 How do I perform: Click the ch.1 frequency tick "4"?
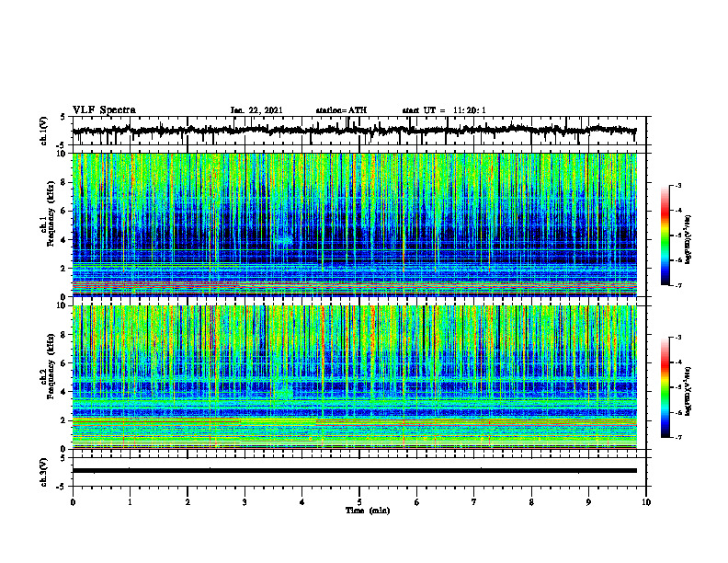click(64, 240)
